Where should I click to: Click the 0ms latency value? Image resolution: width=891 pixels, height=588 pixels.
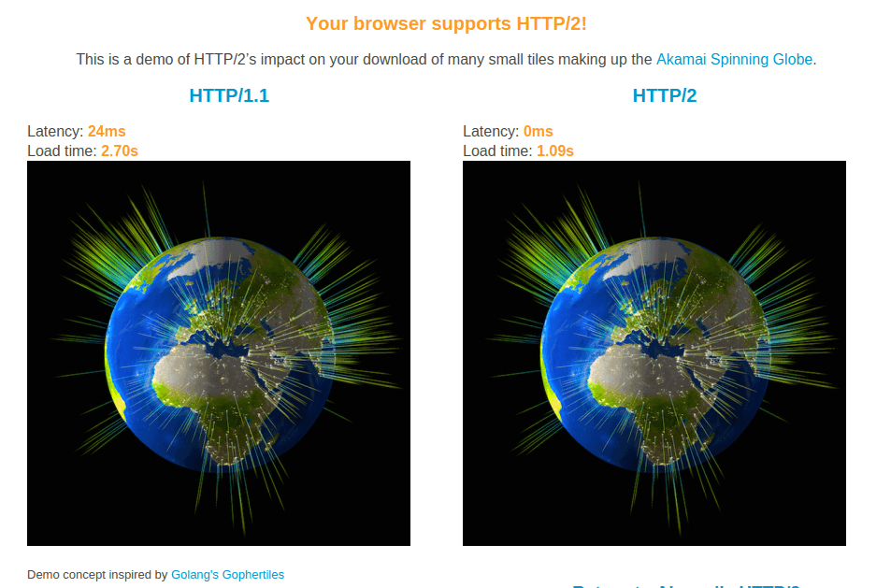click(x=539, y=132)
